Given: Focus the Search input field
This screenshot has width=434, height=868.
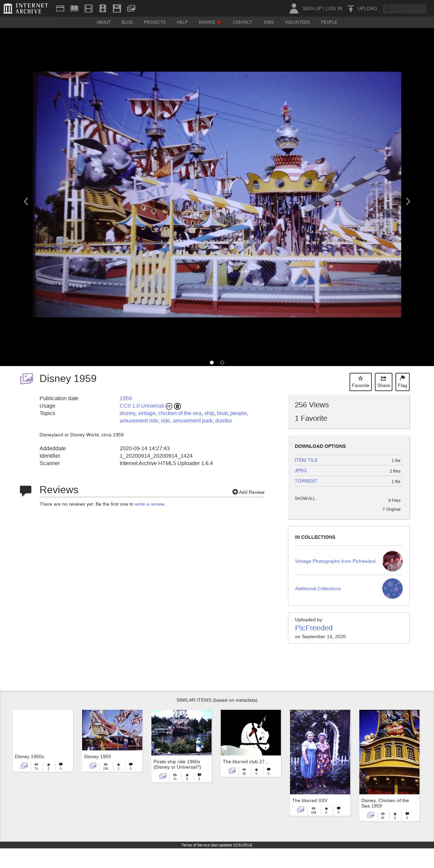Looking at the screenshot, I should click(x=405, y=9).
